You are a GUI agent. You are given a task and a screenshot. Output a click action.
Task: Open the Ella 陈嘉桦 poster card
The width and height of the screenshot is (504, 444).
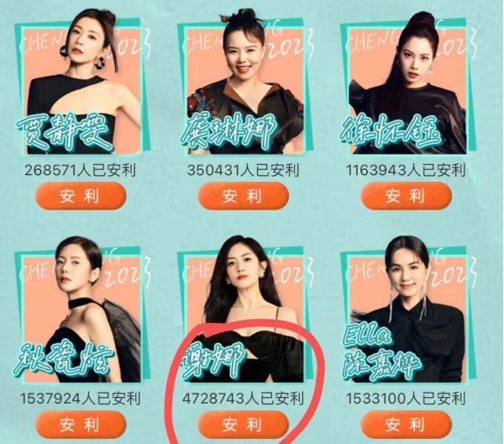pos(405,310)
